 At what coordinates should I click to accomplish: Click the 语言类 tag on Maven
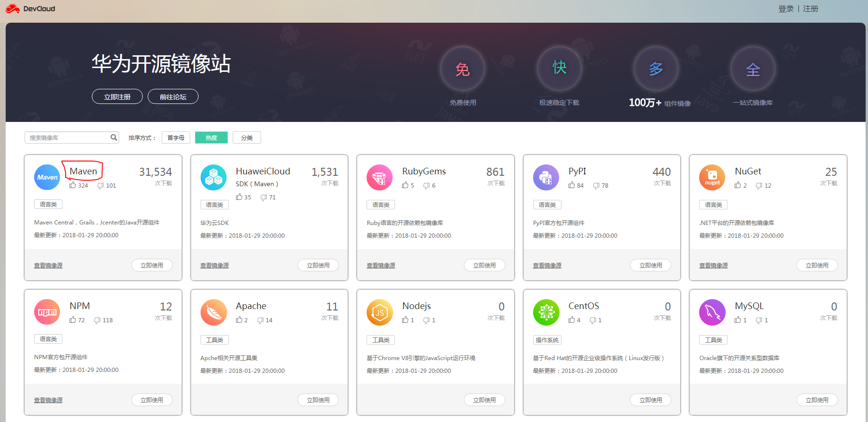(48, 204)
